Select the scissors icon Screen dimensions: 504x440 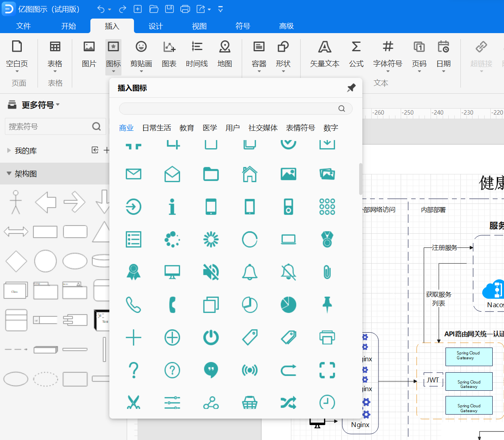point(134,402)
